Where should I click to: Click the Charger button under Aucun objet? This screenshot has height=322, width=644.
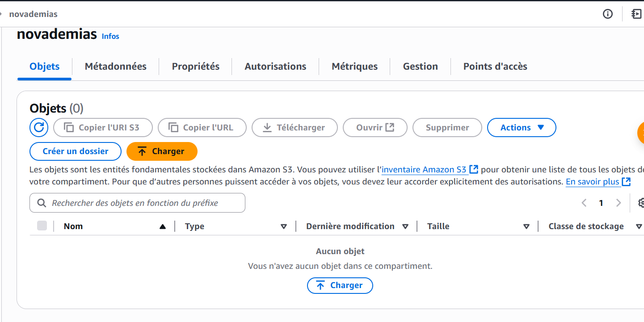[340, 285]
